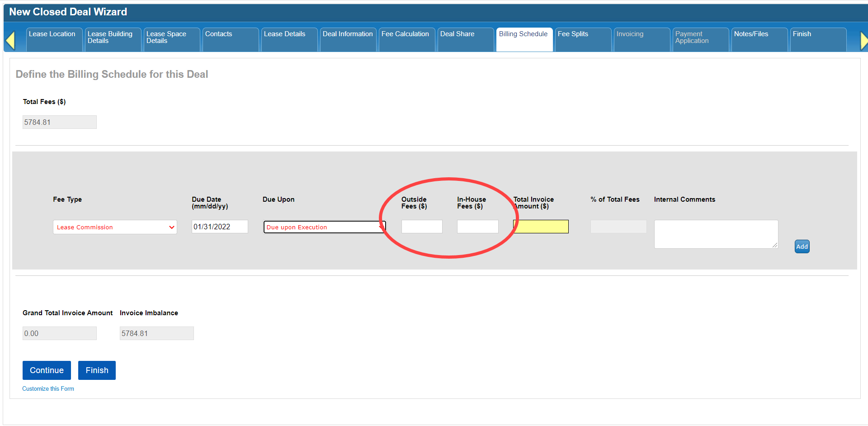Click the Outside Fees input field

click(422, 227)
